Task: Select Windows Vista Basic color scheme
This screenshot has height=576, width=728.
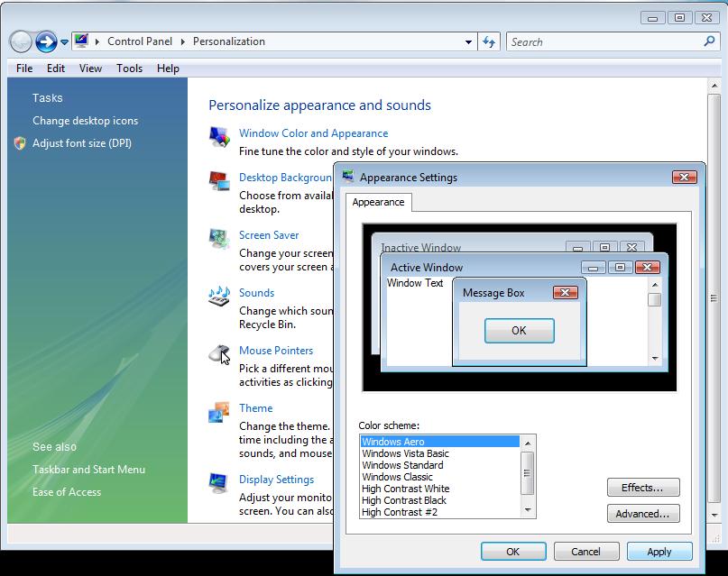Action: 439,453
